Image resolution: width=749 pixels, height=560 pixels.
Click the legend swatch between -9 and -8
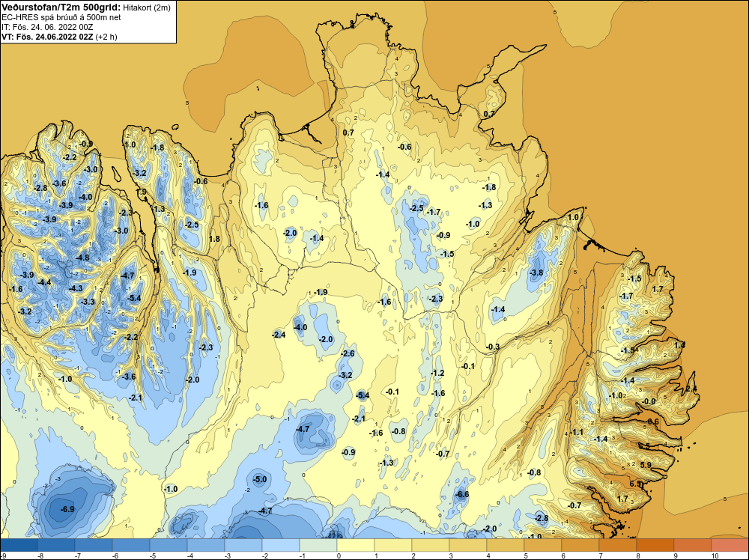click(19, 545)
